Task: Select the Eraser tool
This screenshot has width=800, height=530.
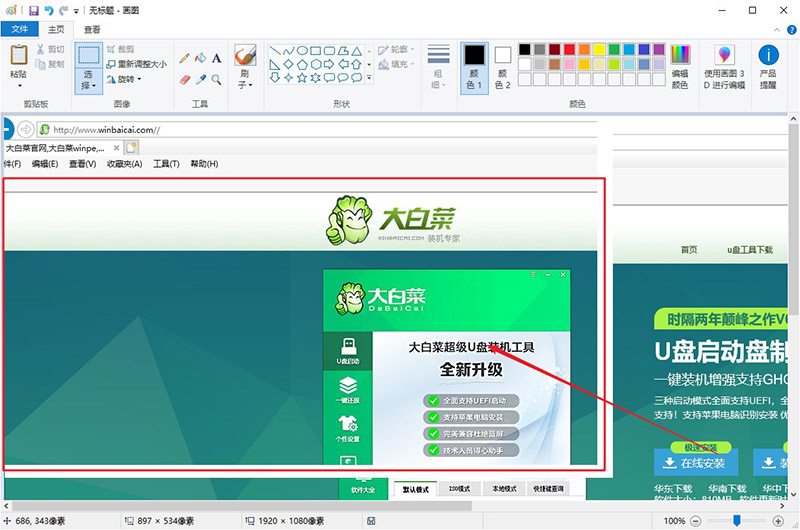Action: pos(184,79)
